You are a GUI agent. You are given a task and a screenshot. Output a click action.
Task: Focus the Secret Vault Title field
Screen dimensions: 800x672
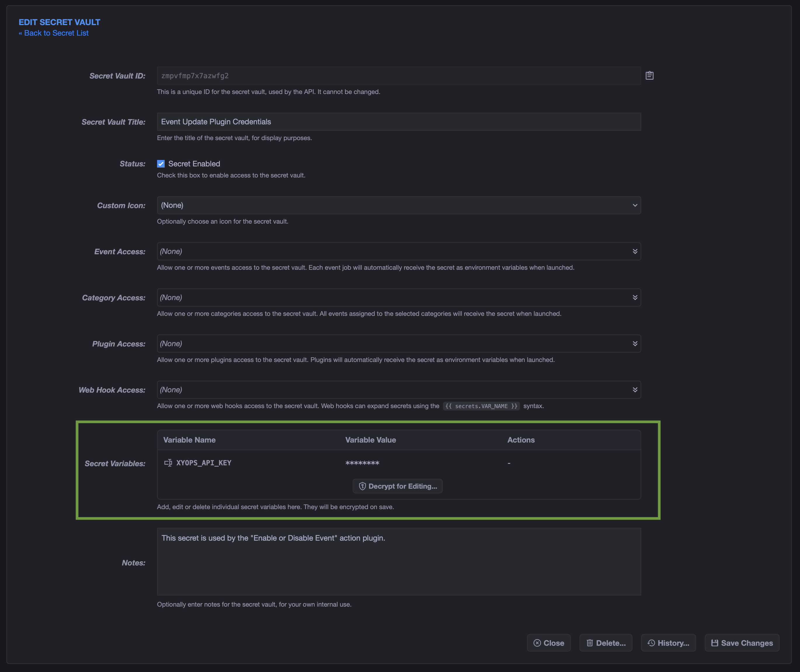click(x=399, y=122)
